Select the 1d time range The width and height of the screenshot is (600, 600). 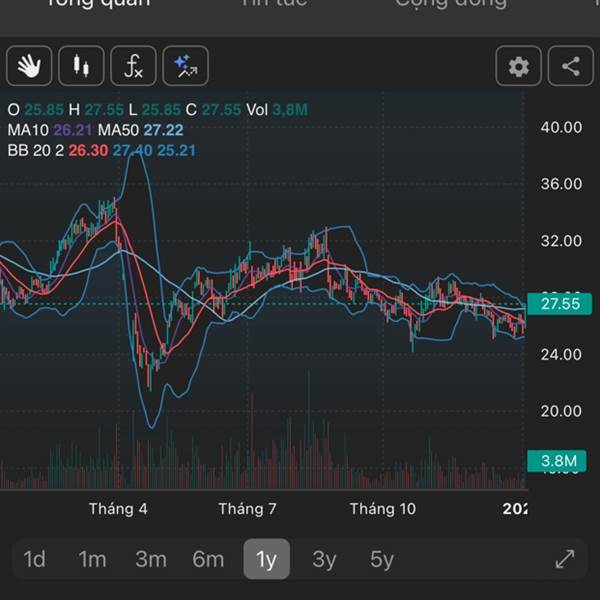point(34,559)
